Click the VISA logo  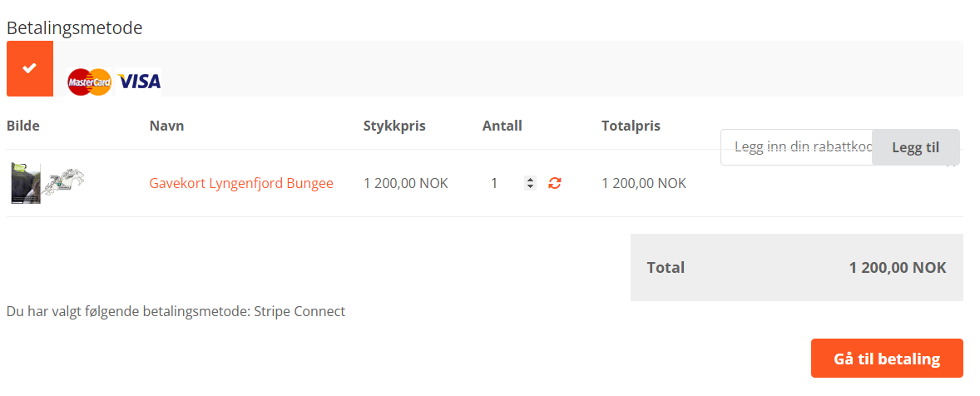point(139,82)
